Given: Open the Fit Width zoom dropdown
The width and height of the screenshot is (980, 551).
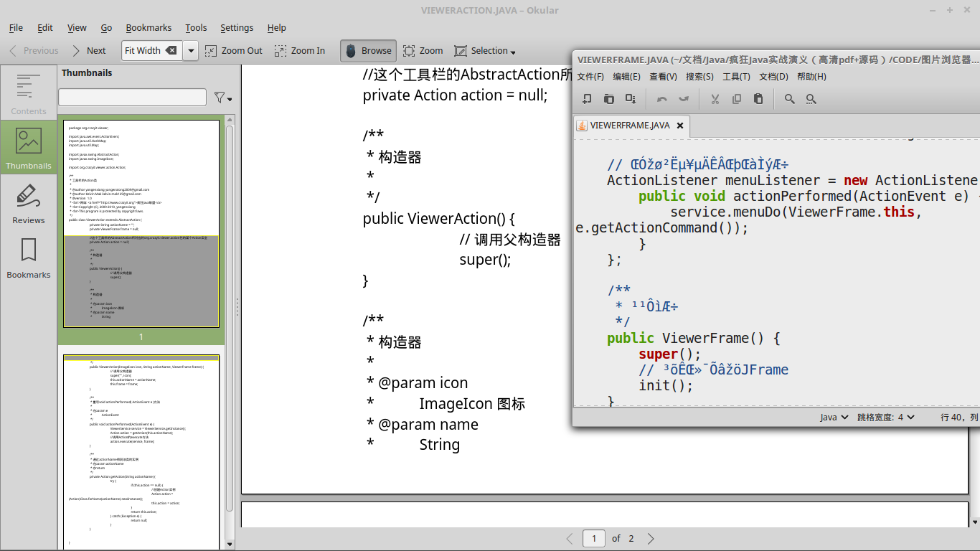Looking at the screenshot, I should [191, 51].
